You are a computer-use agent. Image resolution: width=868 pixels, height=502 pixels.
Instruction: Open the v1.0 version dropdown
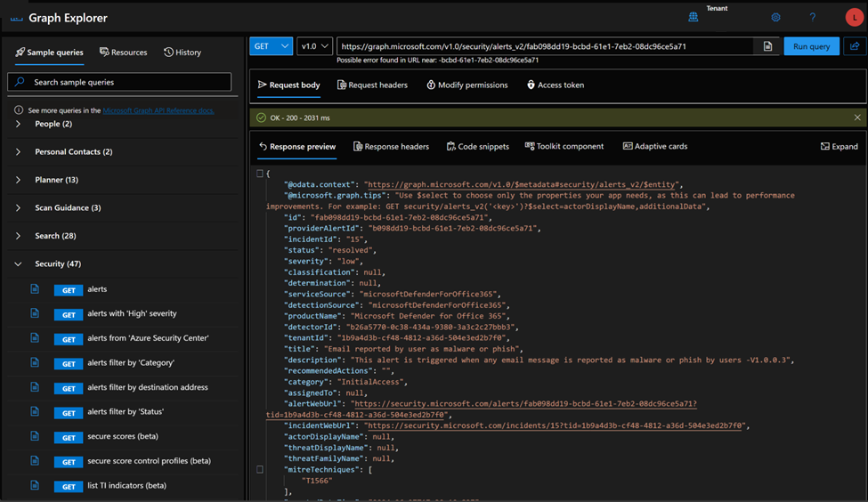315,46
